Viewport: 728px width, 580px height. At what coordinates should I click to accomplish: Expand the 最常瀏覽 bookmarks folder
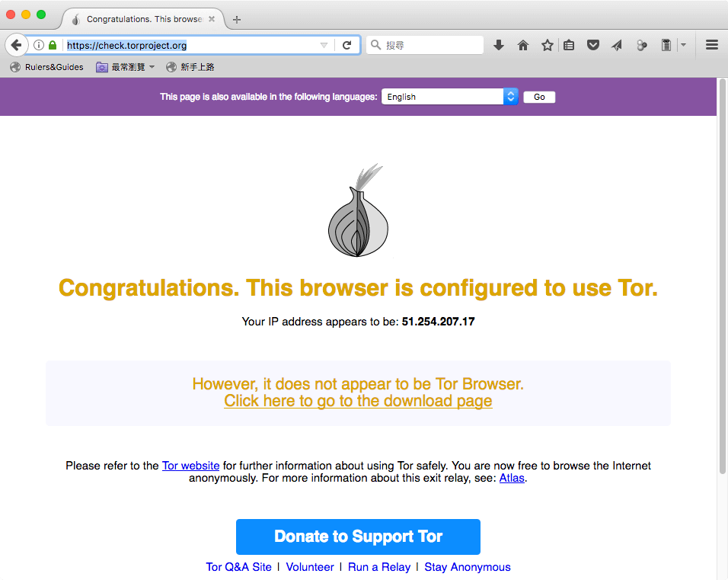(x=126, y=67)
